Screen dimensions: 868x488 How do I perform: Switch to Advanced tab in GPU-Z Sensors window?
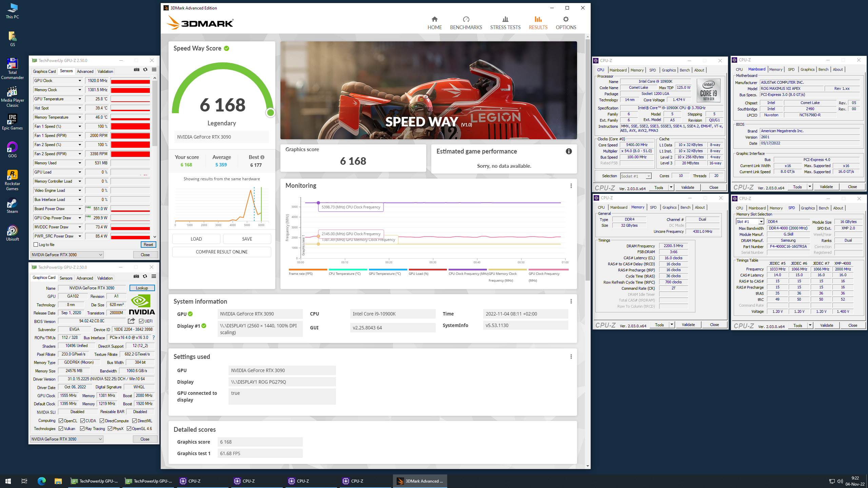point(85,71)
